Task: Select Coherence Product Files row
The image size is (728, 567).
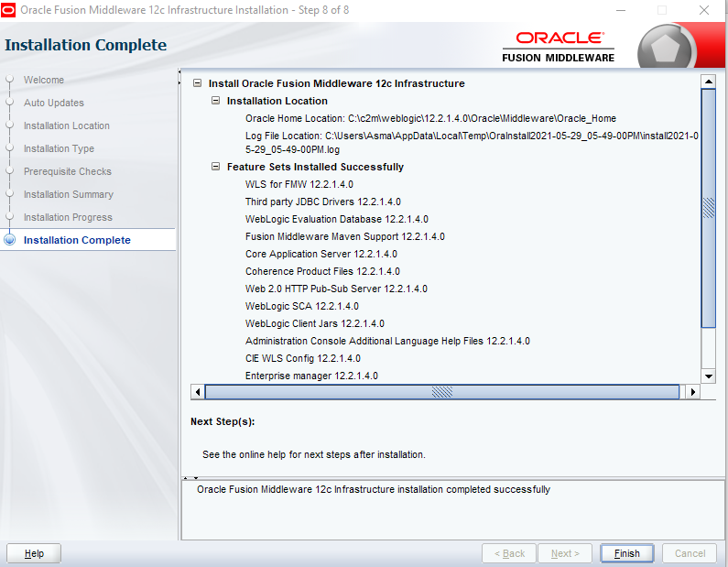Action: pyautogui.click(x=322, y=271)
